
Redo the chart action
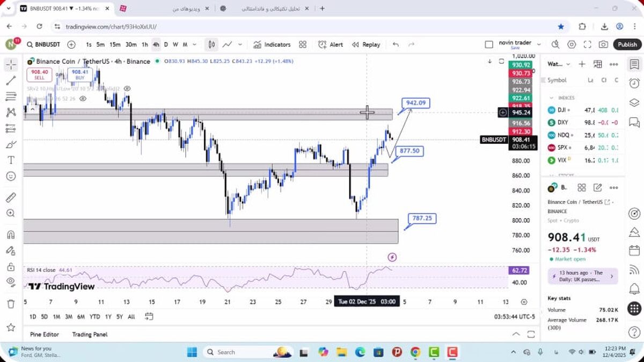click(412, 45)
